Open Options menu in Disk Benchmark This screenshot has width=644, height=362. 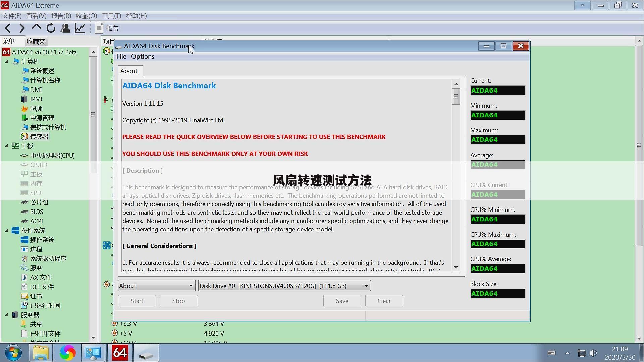click(143, 56)
